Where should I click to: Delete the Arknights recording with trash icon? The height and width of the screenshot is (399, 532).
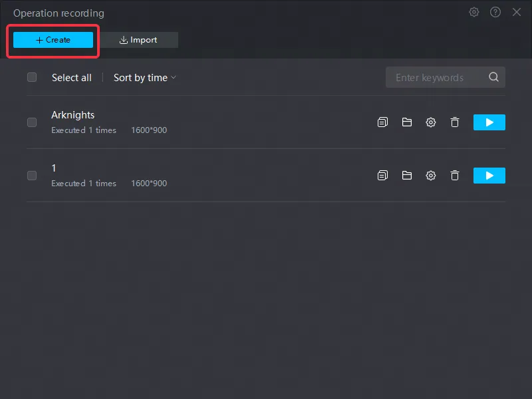pyautogui.click(x=455, y=122)
